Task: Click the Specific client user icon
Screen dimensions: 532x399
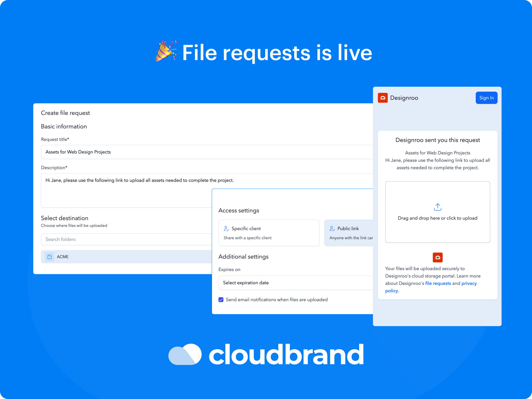Action: point(226,228)
